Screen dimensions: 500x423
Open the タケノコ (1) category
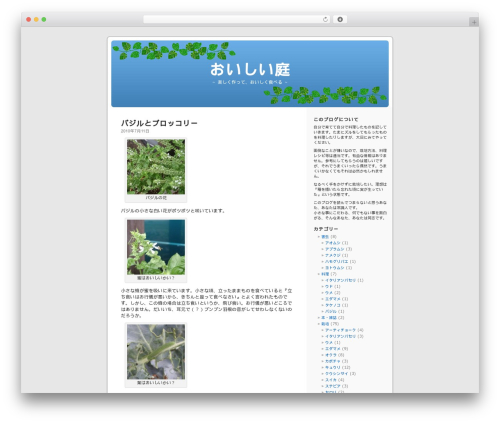pos(333,305)
